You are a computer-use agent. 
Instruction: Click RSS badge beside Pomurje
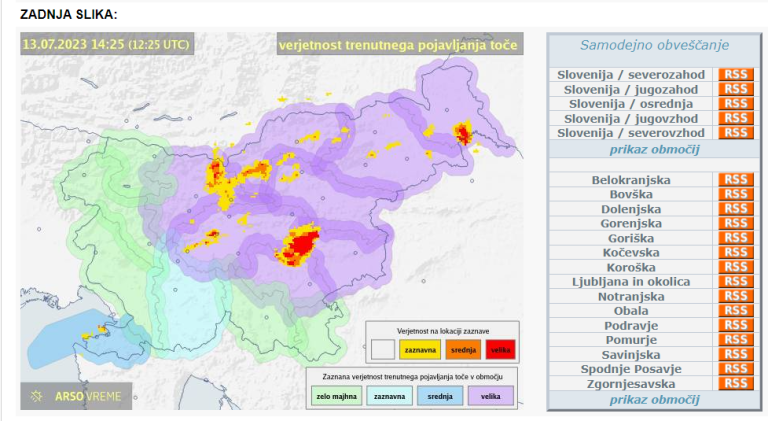(735, 340)
